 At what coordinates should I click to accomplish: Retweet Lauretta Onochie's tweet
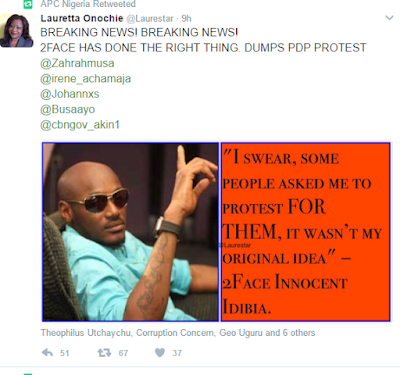pyautogui.click(x=104, y=353)
